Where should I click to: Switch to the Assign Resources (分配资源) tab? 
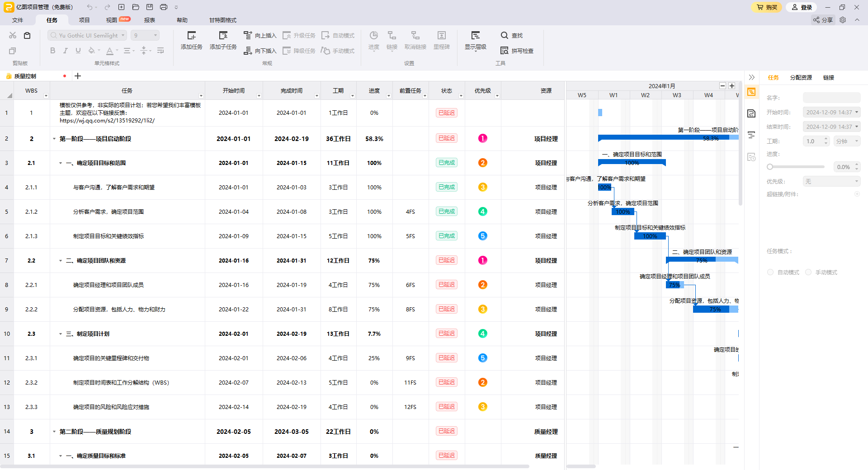[x=801, y=77]
